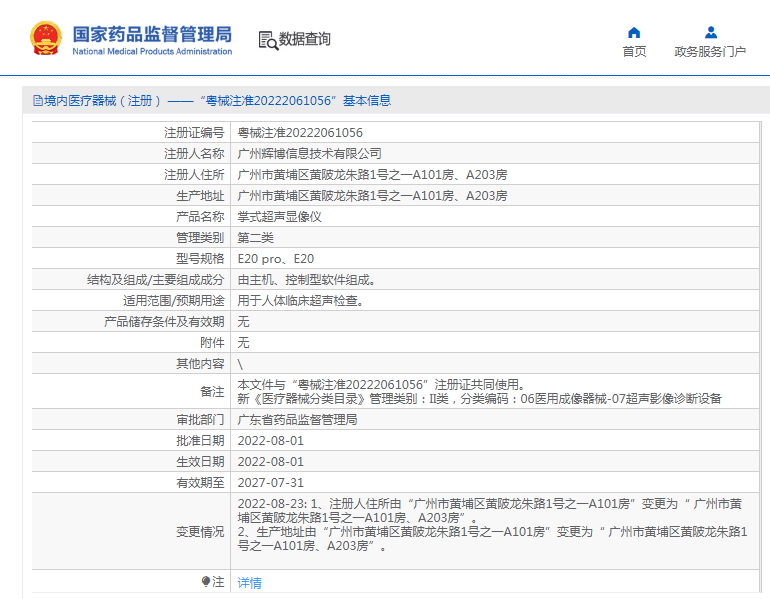Click 分类编码 06医用成像器械 line
The image size is (770, 599).
click(479, 399)
